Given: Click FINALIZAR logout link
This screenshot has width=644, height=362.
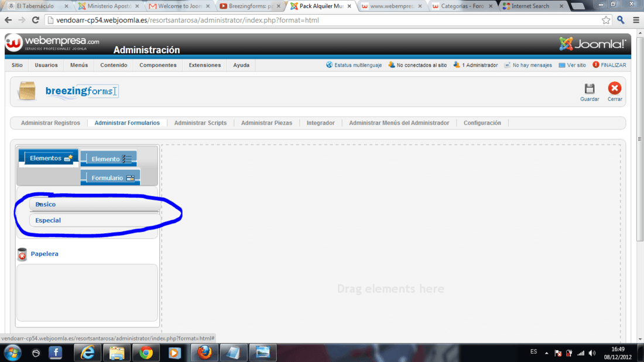Looking at the screenshot, I should [609, 65].
